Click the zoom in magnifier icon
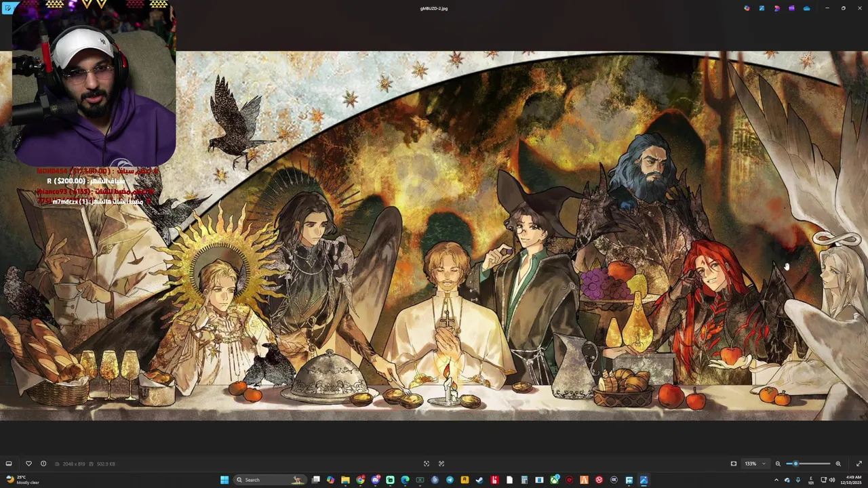 coord(838,464)
